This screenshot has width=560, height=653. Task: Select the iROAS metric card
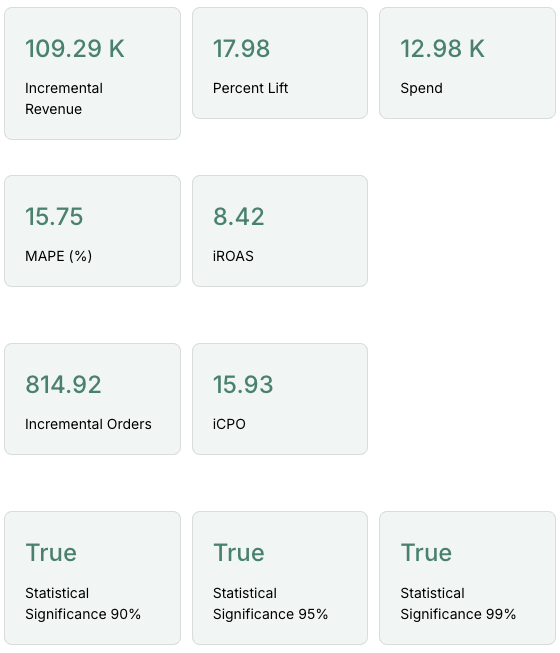click(280, 231)
